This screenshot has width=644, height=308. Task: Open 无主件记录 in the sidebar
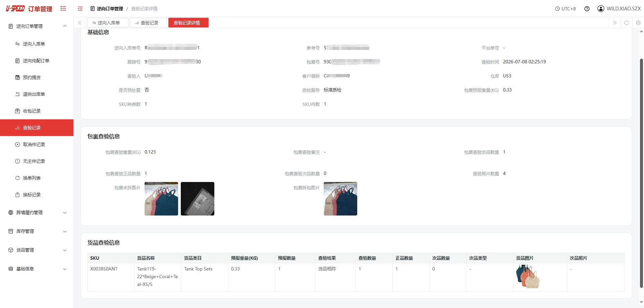point(37,161)
